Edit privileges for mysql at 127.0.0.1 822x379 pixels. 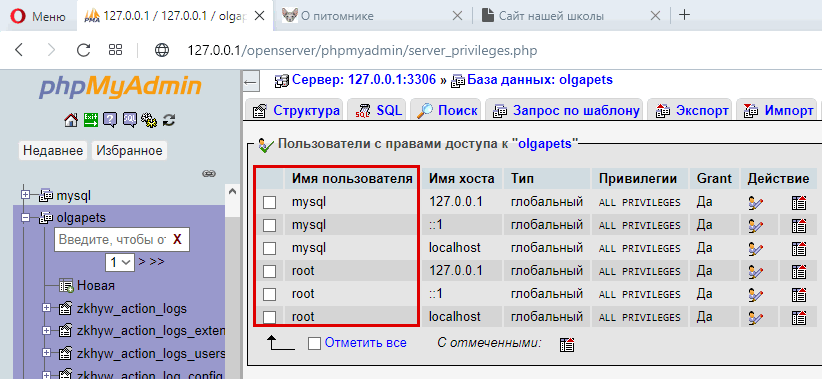[755, 202]
